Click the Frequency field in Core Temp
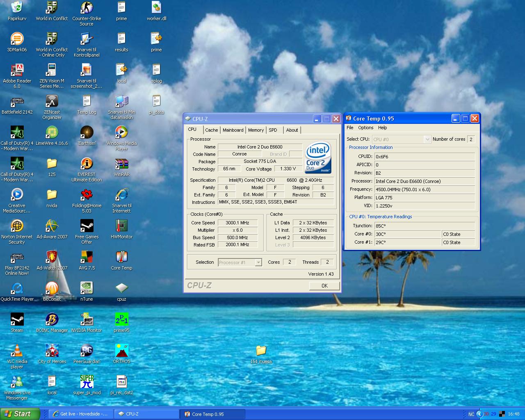This screenshot has height=420, width=525. tap(425, 189)
